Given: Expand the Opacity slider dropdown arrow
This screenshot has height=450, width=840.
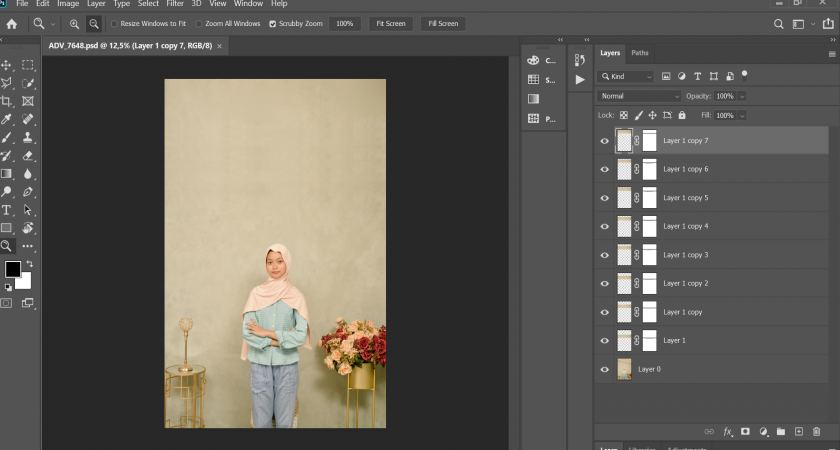Looking at the screenshot, I should [x=741, y=96].
